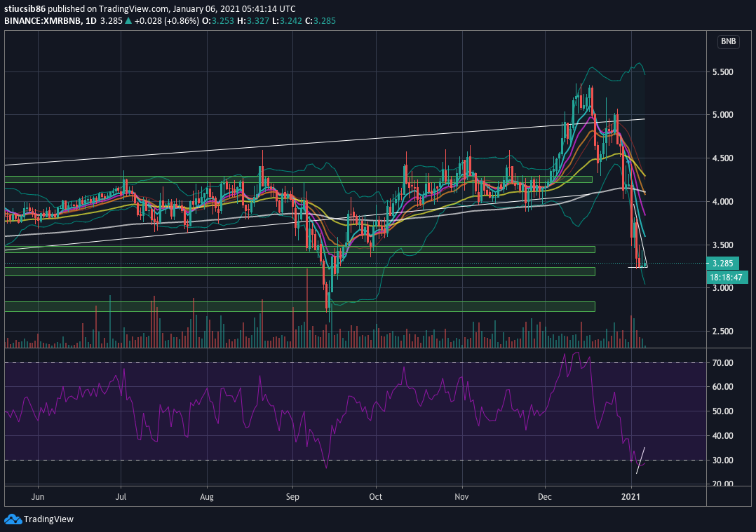Click the symbol name BINANCE:XMRBNB

click(42, 21)
